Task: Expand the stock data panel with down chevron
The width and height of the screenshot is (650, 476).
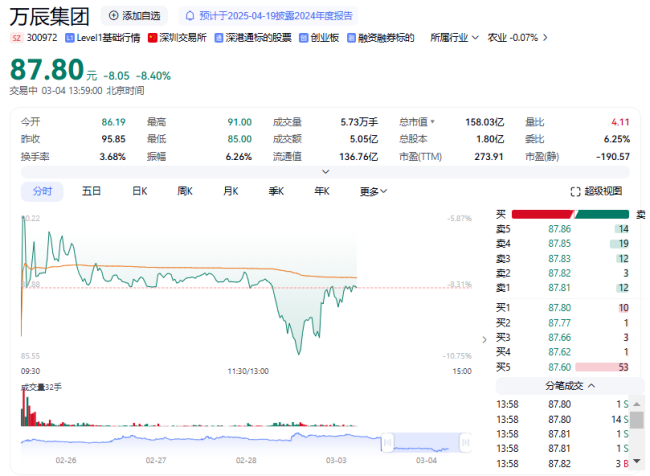Action: click(x=326, y=172)
